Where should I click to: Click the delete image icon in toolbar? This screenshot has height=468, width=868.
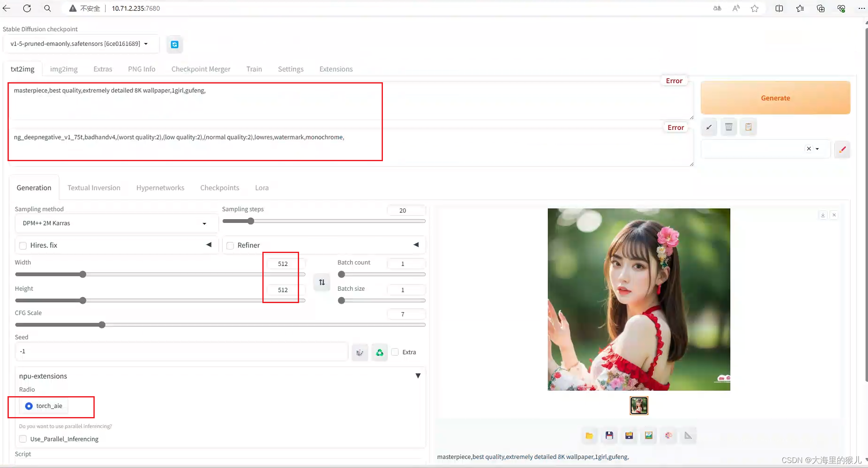(728, 127)
